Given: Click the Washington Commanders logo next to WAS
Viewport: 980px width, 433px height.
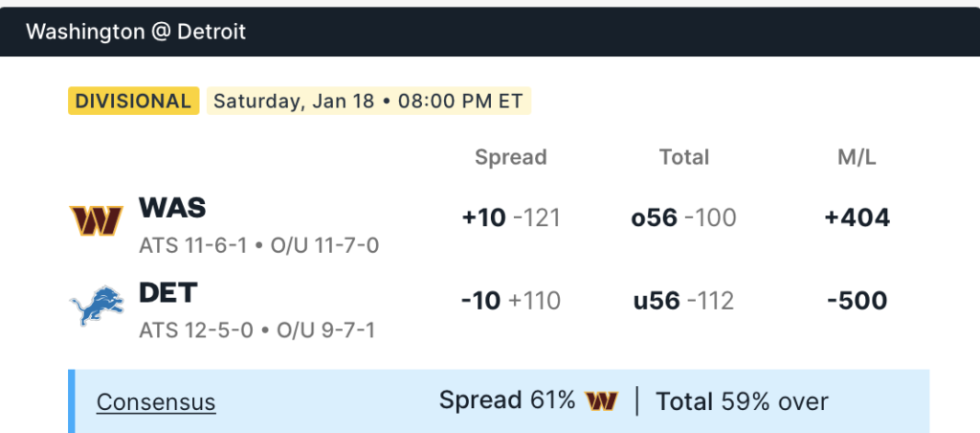Looking at the screenshot, I should click(96, 220).
